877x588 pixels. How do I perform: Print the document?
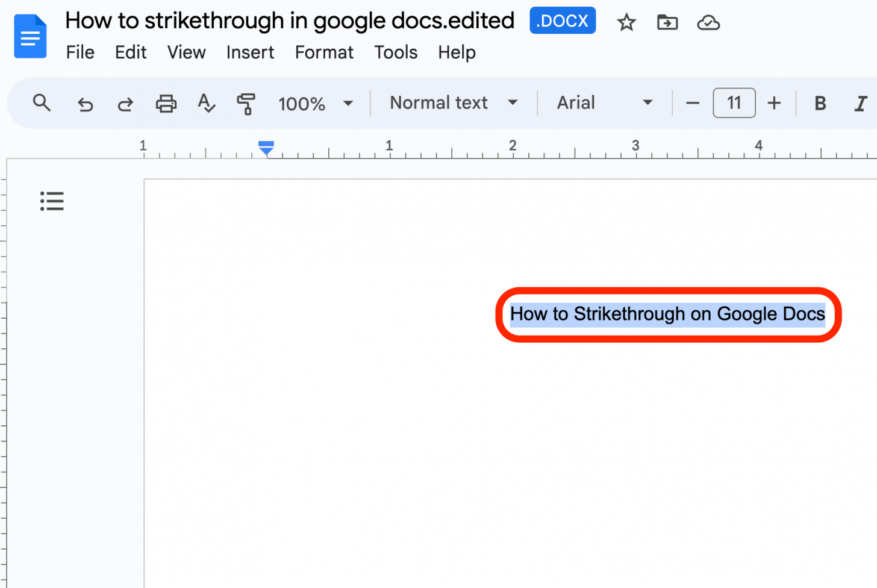coord(166,104)
